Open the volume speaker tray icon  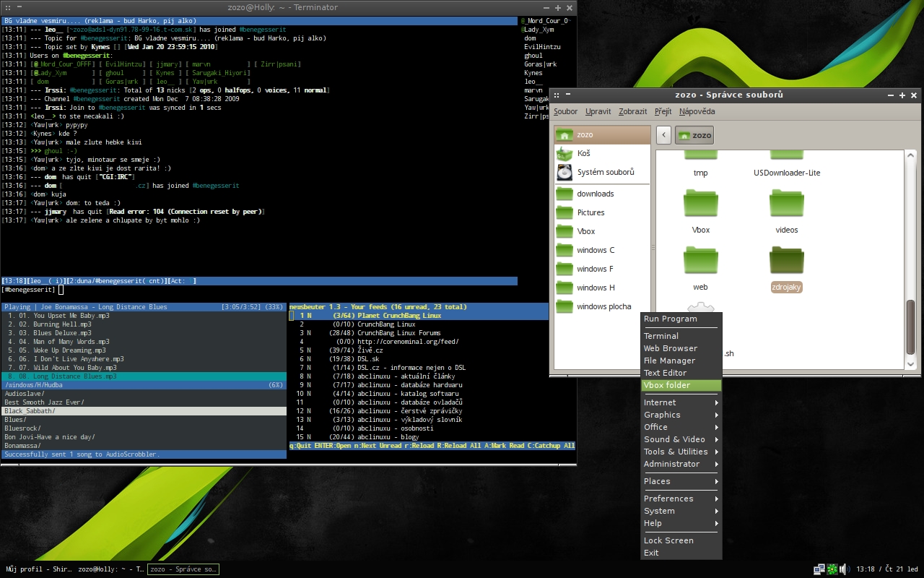point(845,569)
